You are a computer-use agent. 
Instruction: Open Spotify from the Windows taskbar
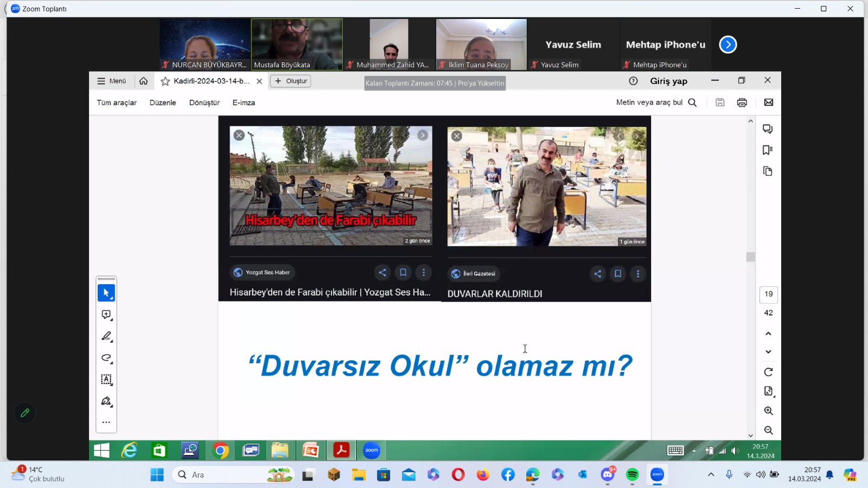click(632, 475)
